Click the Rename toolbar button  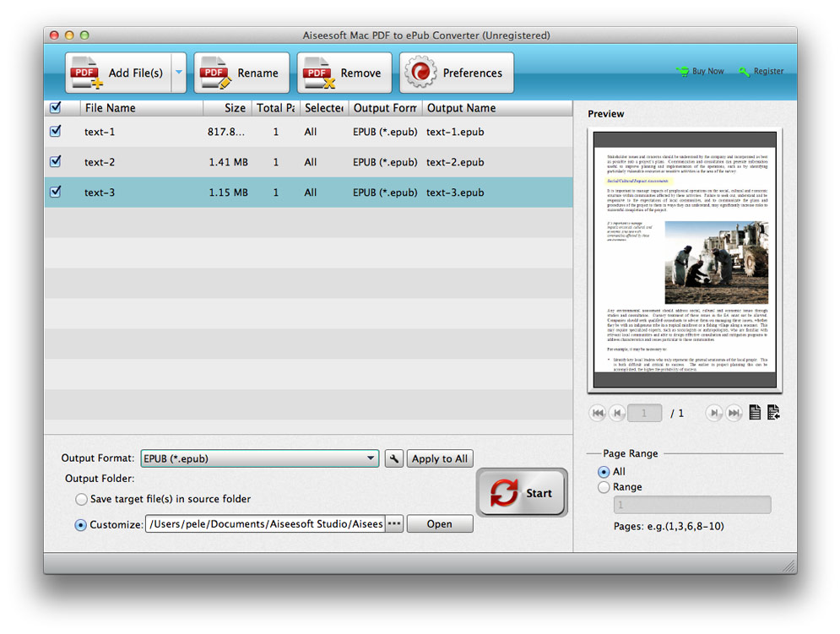241,73
